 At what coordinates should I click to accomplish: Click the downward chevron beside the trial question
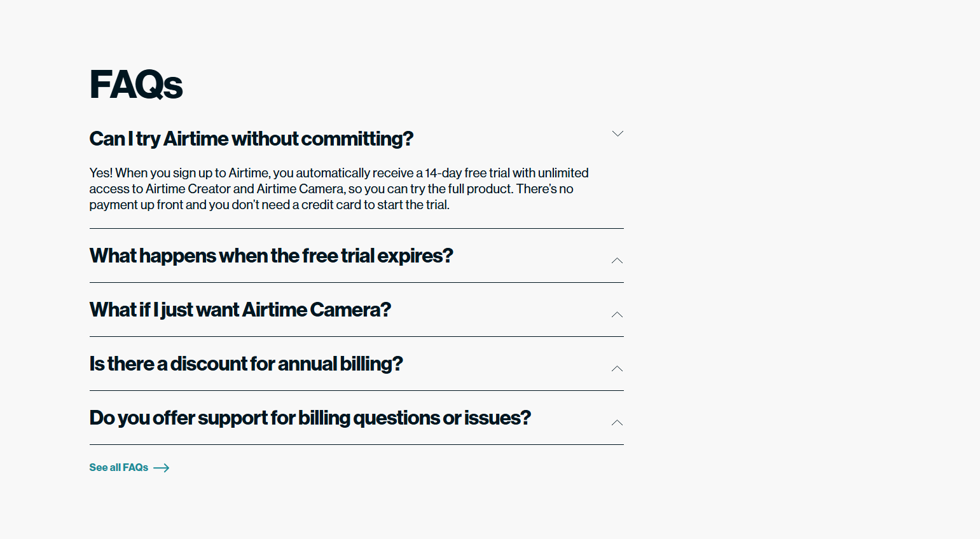click(618, 133)
